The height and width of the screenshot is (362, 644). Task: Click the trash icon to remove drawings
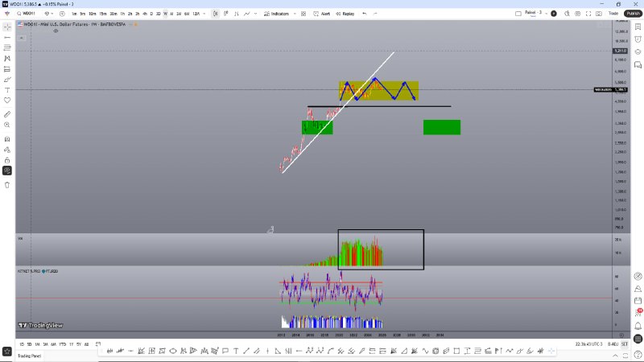(x=7, y=184)
